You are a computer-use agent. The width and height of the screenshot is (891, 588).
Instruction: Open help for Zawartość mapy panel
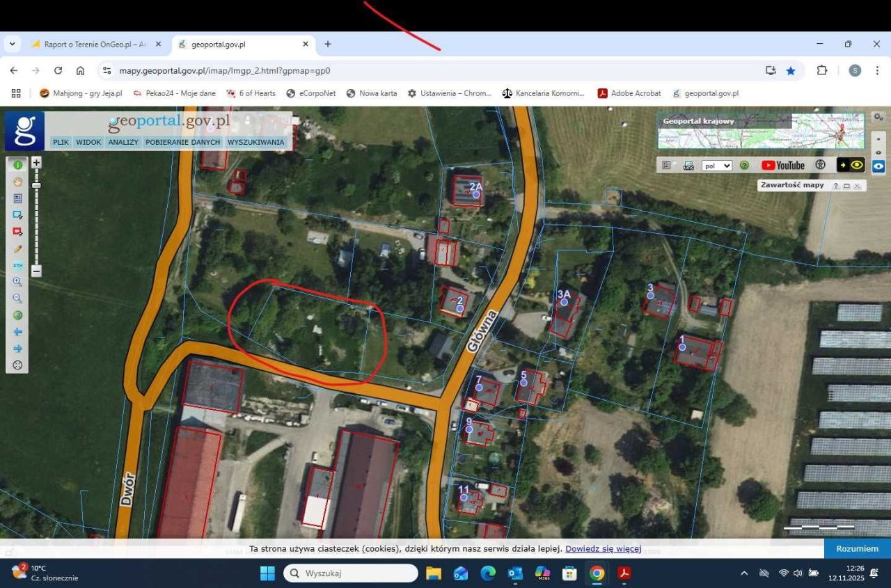(x=835, y=186)
